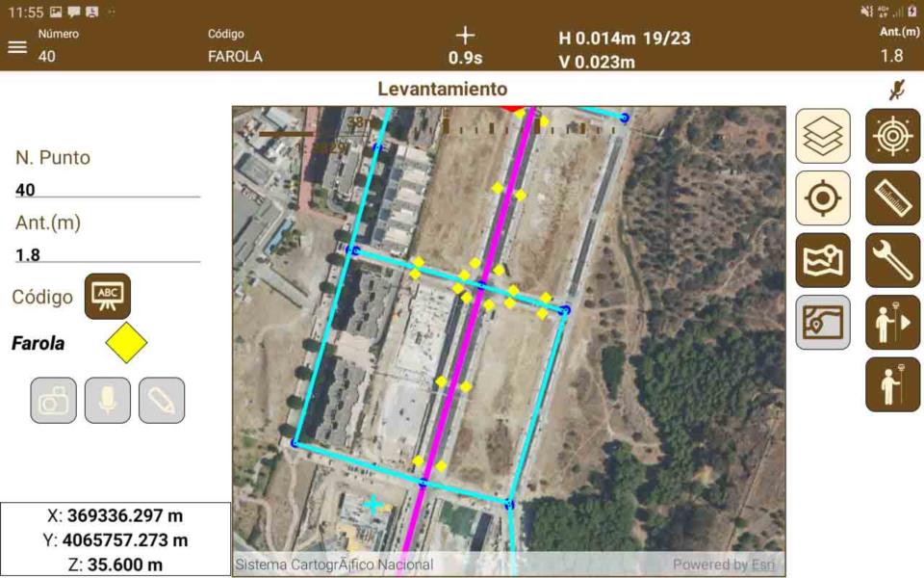Tap the muted microphone icon in the title bar
Image resolution: width=924 pixels, height=578 pixels.
(x=896, y=91)
